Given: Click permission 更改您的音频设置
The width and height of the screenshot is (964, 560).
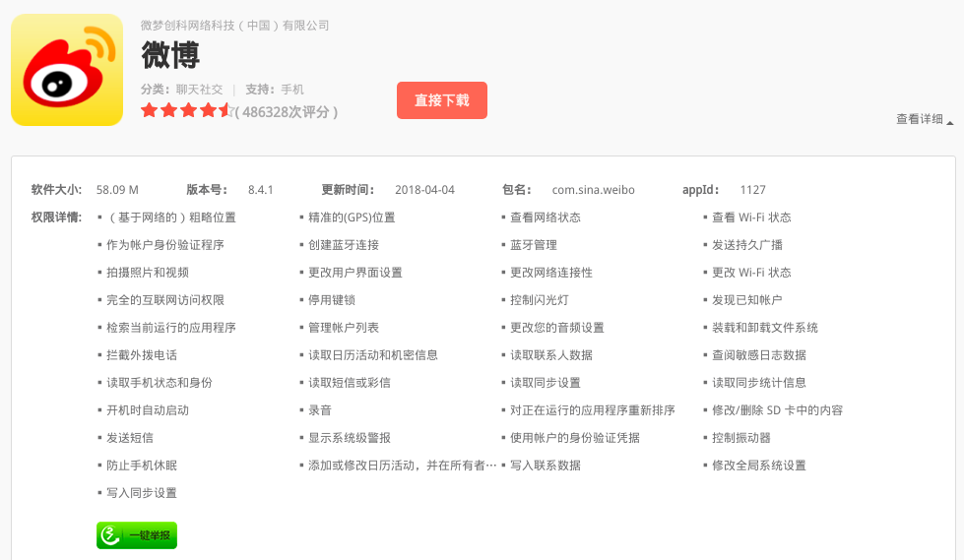Looking at the screenshot, I should pyautogui.click(x=557, y=329).
